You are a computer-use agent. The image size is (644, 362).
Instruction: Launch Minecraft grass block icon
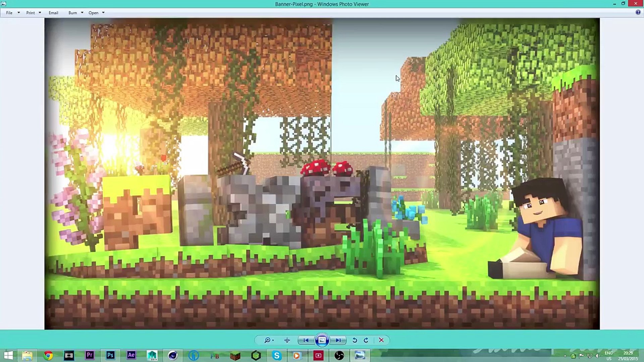click(235, 355)
